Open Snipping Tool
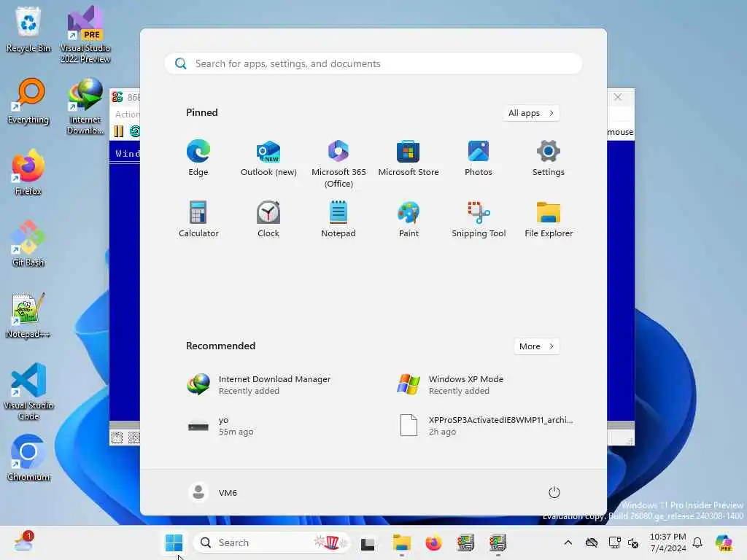Viewport: 747px width, 560px height. (x=479, y=219)
